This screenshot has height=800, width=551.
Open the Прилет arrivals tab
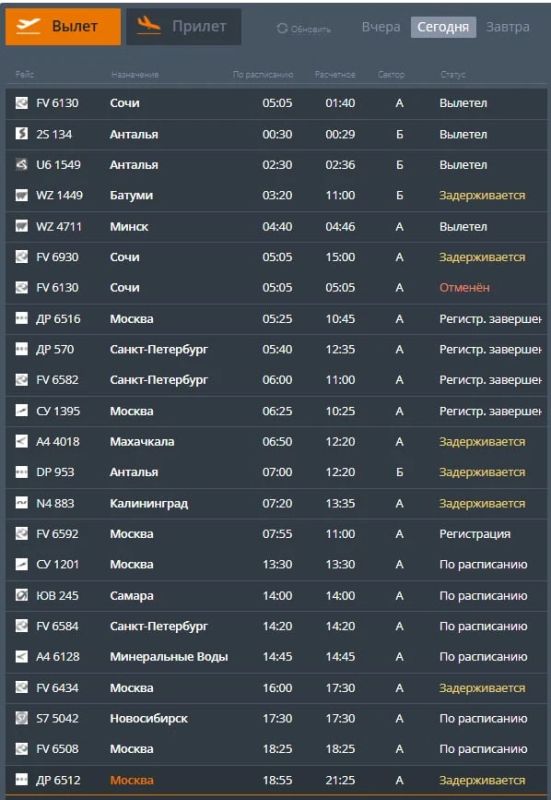[184, 27]
